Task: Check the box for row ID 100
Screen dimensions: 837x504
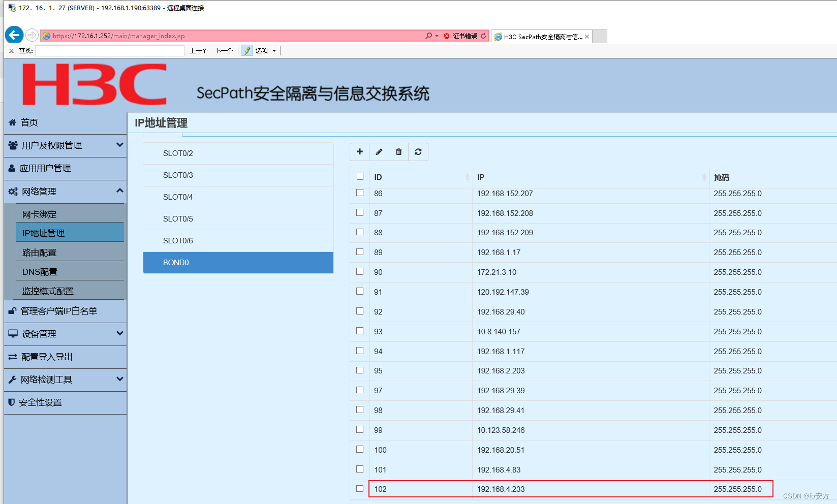Action: click(360, 449)
